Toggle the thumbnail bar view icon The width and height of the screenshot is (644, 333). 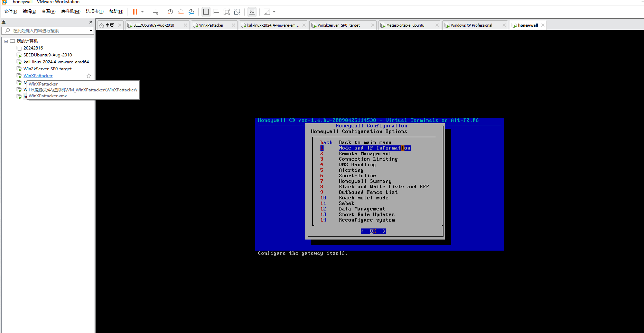[216, 12]
